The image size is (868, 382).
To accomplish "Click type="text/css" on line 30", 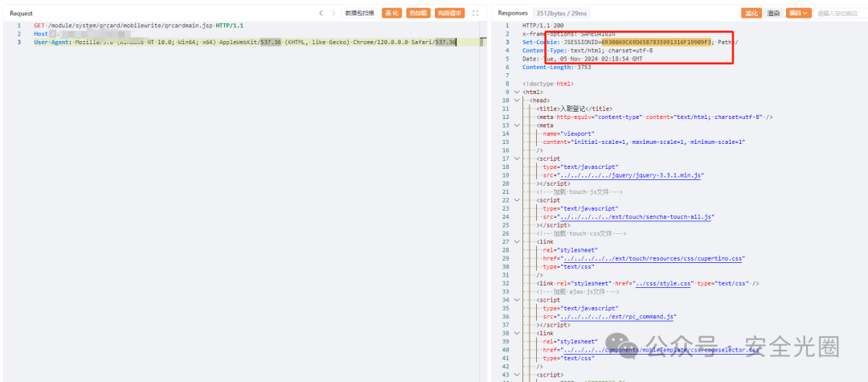I will coord(569,266).
